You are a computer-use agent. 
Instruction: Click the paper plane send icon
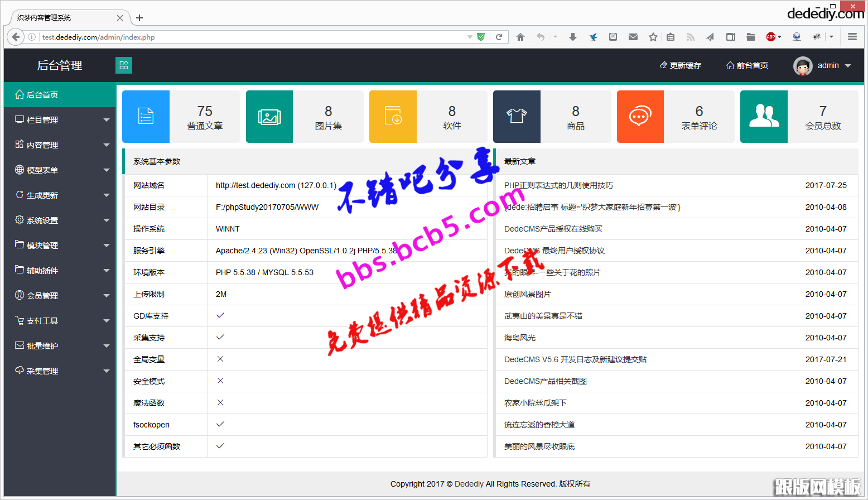point(710,37)
